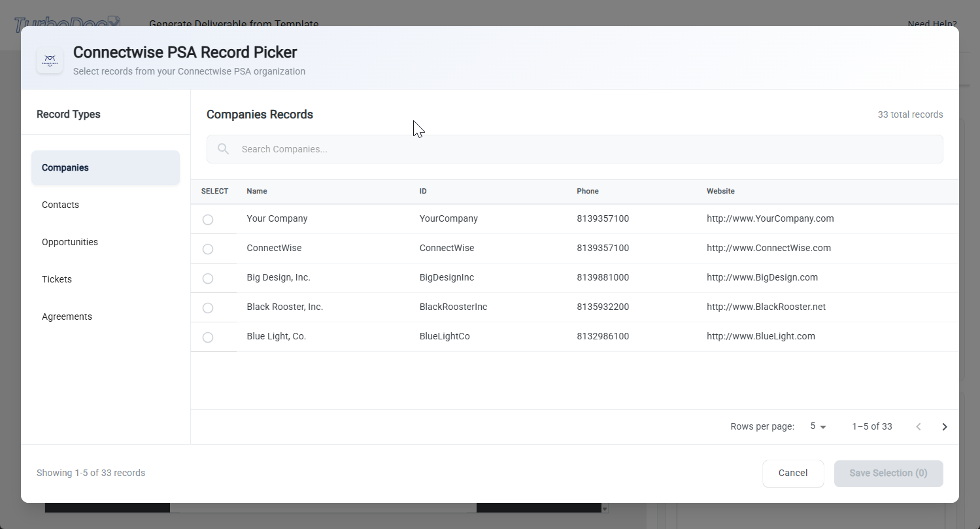Image resolution: width=980 pixels, height=529 pixels.
Task: Click the ConnectWise name cell
Action: coord(274,248)
